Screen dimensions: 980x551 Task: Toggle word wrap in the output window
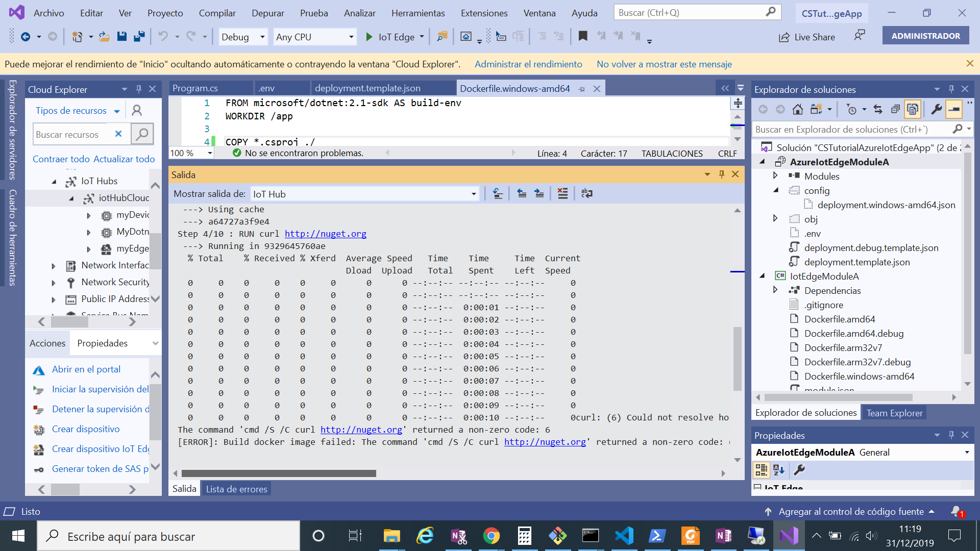click(586, 193)
